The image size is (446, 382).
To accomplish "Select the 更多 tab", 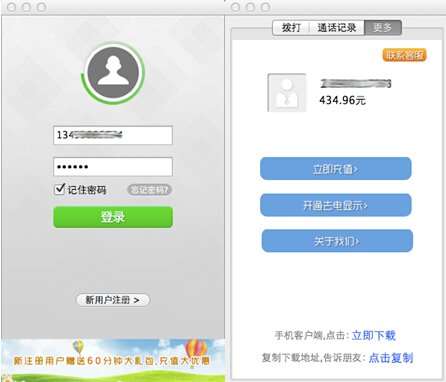I will click(x=383, y=28).
